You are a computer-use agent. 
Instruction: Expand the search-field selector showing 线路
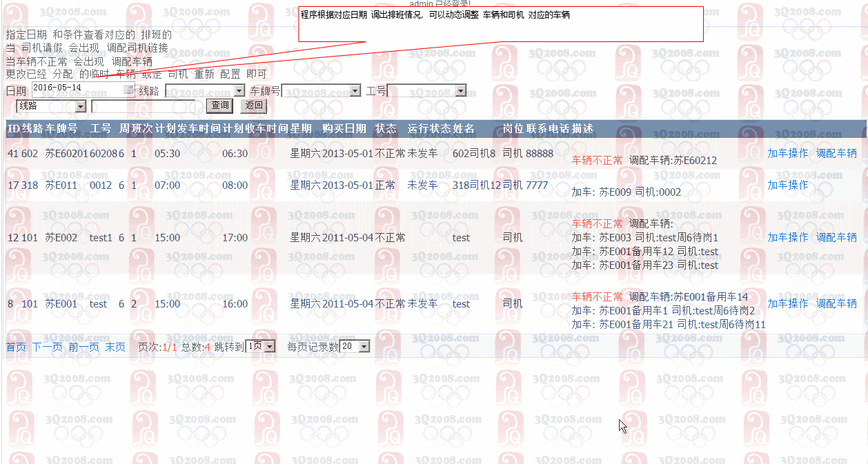(x=52, y=106)
